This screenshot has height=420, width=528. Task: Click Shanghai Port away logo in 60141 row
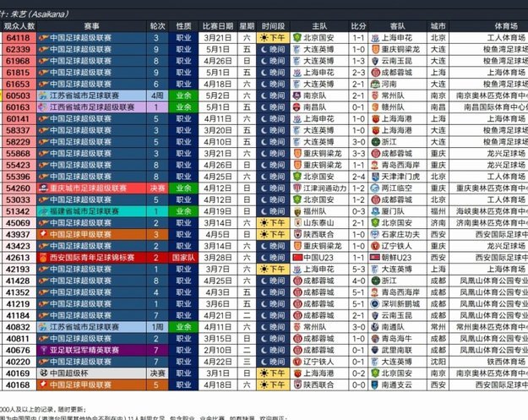click(375, 118)
